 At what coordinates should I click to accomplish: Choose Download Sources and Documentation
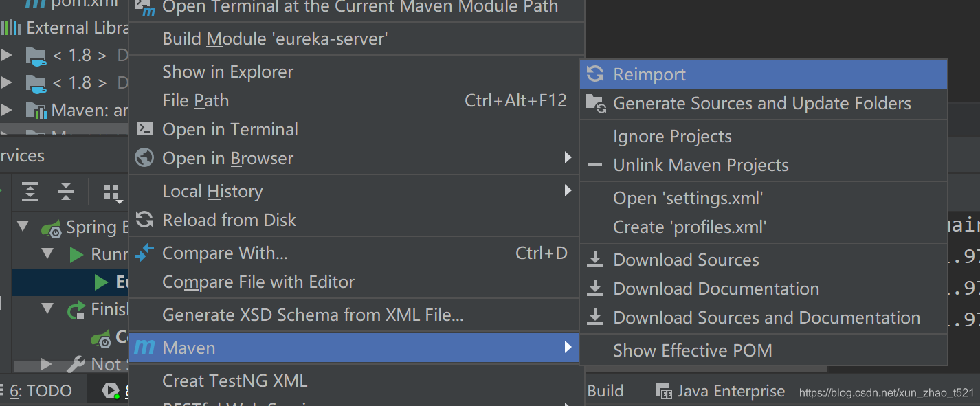pos(763,317)
